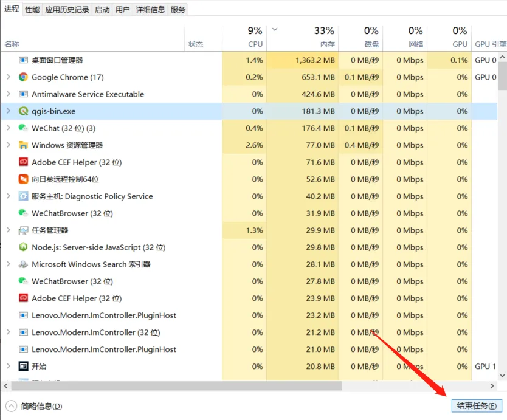Click the horizontal scrollbar thumb
507x420 pixels.
coord(176,386)
